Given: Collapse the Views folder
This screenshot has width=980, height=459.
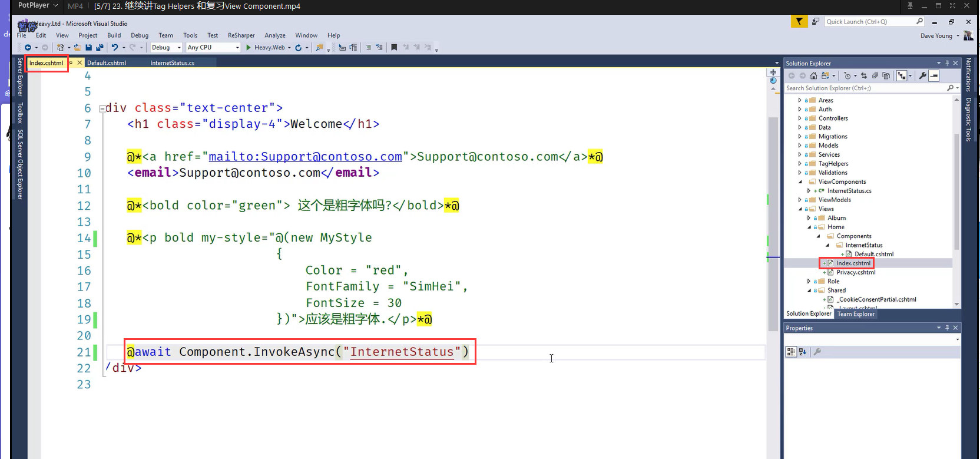Looking at the screenshot, I should point(800,209).
